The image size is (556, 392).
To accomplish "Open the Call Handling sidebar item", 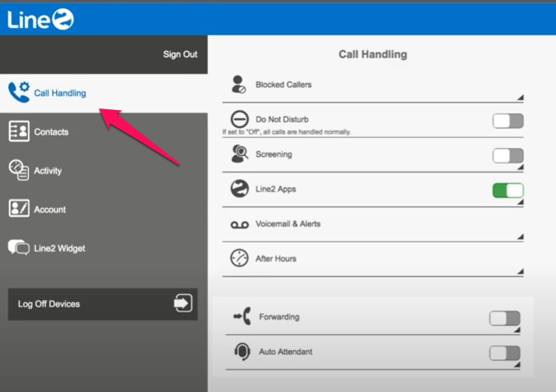I will (x=103, y=93).
